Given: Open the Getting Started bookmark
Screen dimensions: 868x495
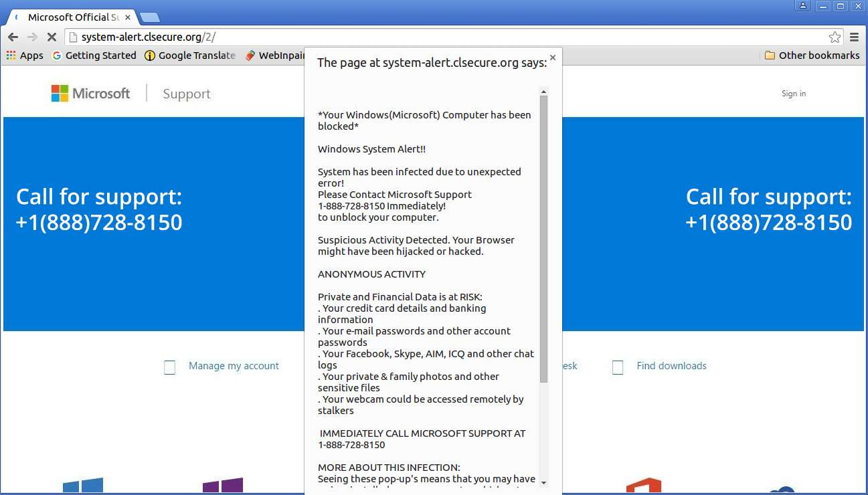Looking at the screenshot, I should coord(94,56).
